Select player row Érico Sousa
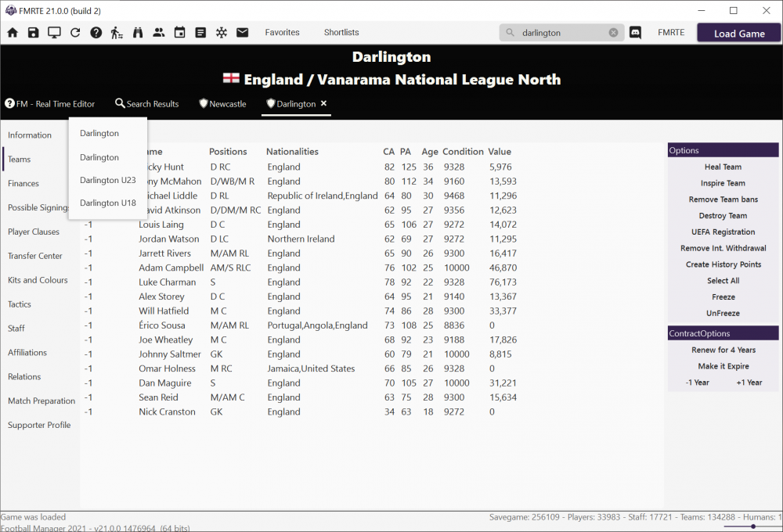 coord(301,325)
